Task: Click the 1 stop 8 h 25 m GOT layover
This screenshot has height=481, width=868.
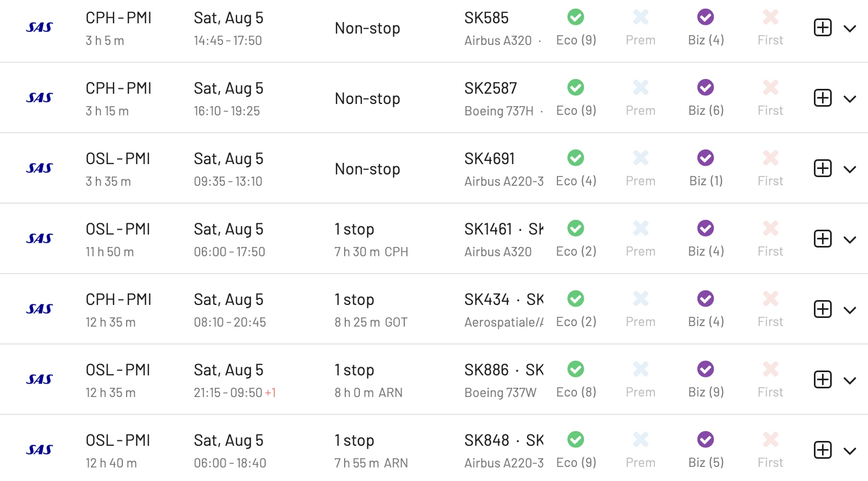Action: pyautogui.click(x=371, y=310)
